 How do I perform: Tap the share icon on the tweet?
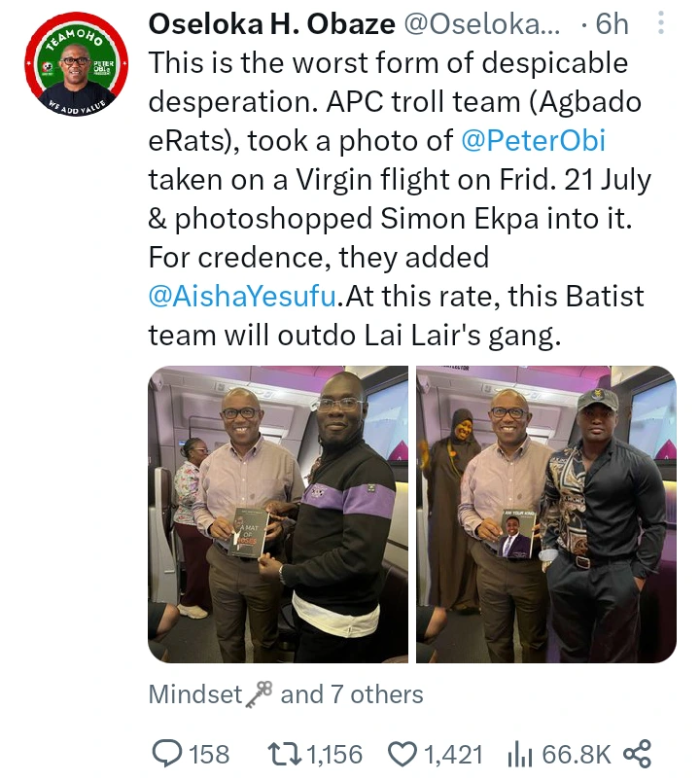(636, 753)
